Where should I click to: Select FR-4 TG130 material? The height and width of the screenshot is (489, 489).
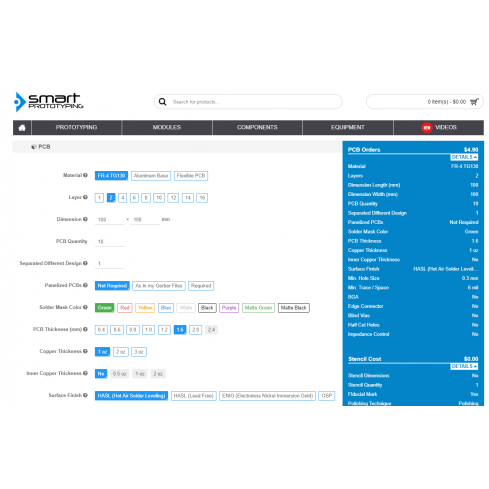click(111, 176)
